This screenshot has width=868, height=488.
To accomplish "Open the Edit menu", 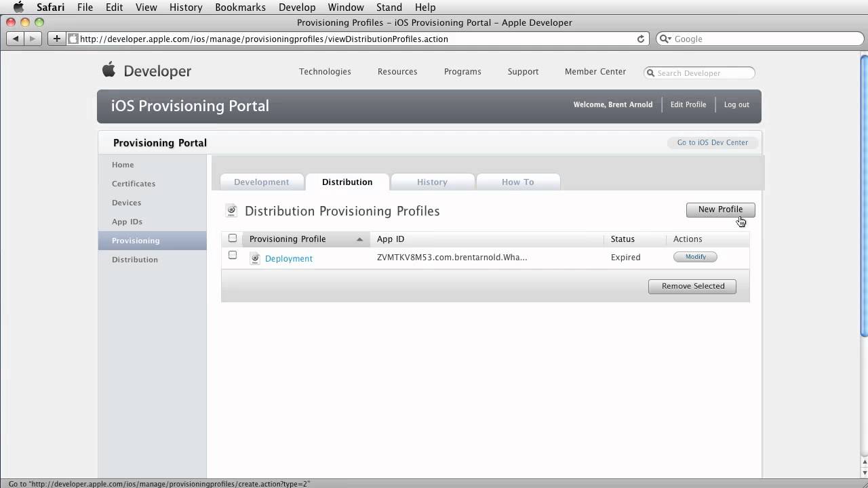I will (x=114, y=7).
